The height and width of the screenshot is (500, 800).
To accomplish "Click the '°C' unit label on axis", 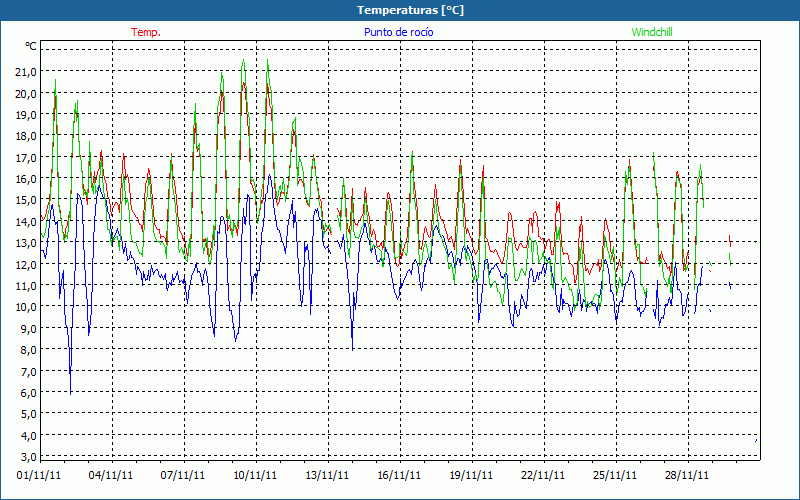I will 31,46.
